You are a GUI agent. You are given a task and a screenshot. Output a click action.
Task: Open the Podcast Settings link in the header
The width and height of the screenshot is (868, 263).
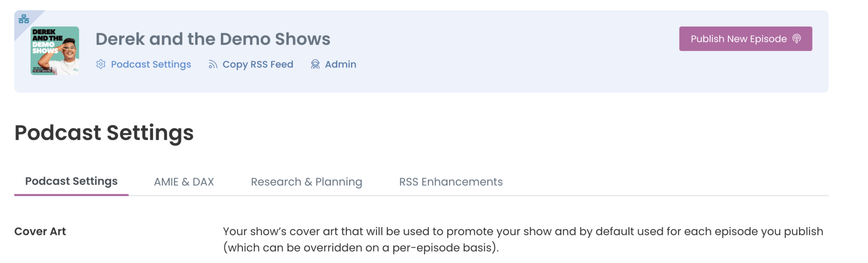pos(150,64)
